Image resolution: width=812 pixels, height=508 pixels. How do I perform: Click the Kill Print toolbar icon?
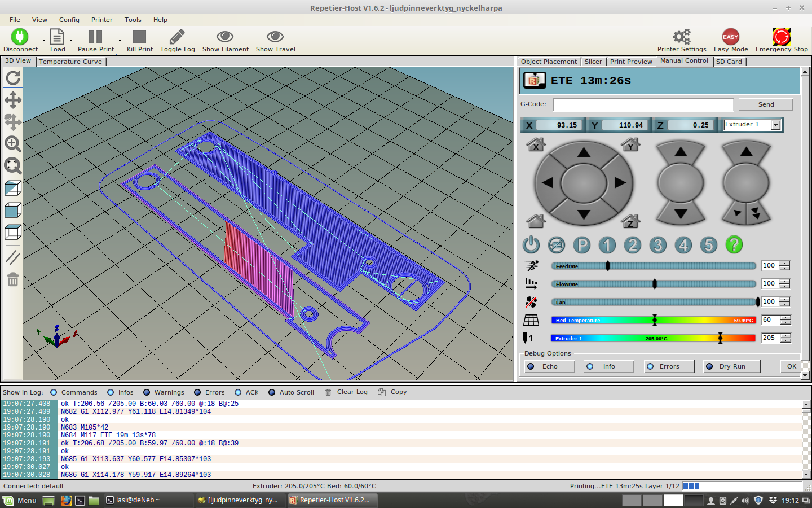point(139,37)
